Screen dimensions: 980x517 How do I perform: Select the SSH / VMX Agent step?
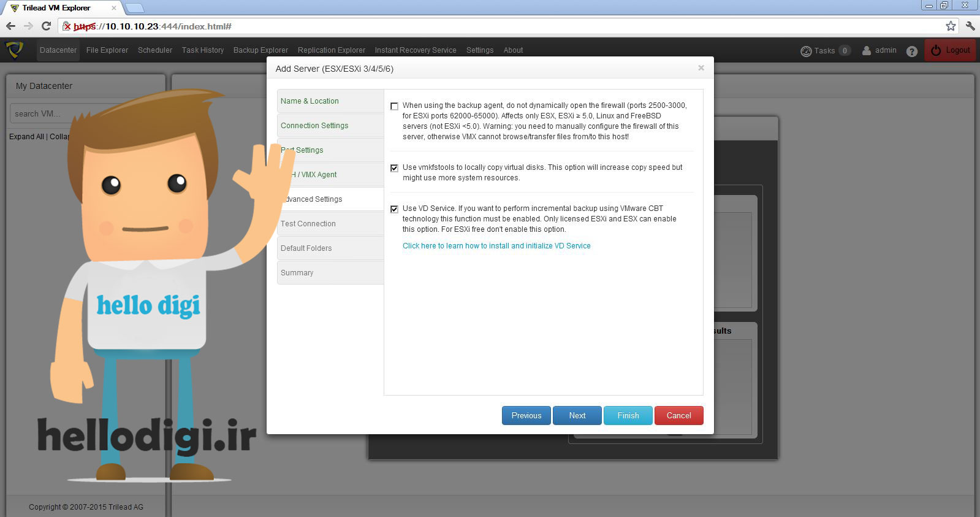click(330, 175)
